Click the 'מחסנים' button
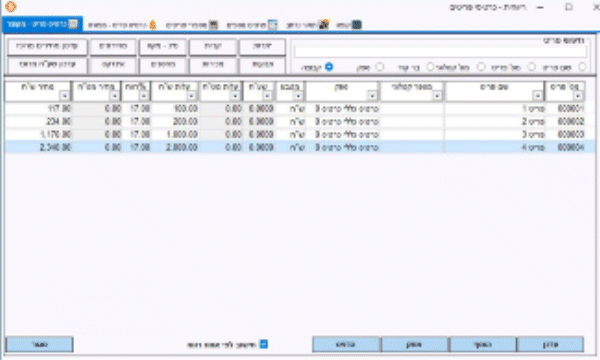 pyautogui.click(x=163, y=65)
